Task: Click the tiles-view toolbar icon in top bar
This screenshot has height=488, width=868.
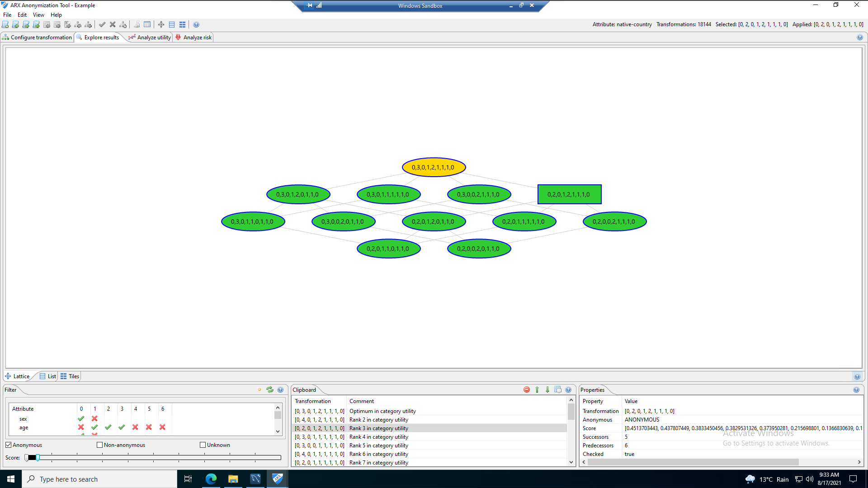Action: pyautogui.click(x=182, y=25)
